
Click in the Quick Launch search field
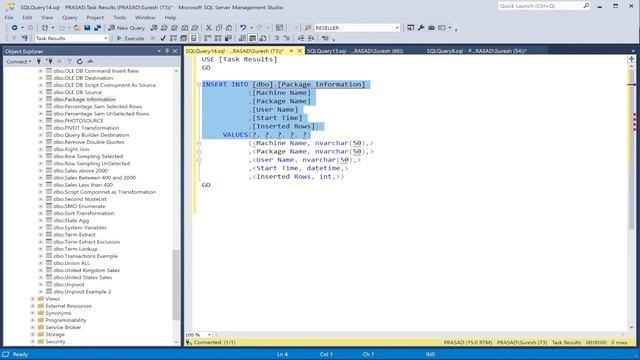540,6
